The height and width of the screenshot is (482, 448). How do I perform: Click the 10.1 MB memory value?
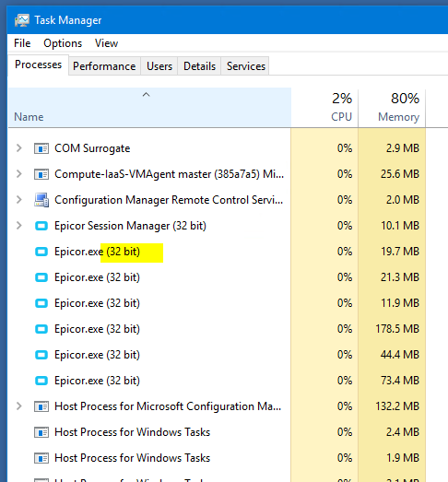[400, 226]
